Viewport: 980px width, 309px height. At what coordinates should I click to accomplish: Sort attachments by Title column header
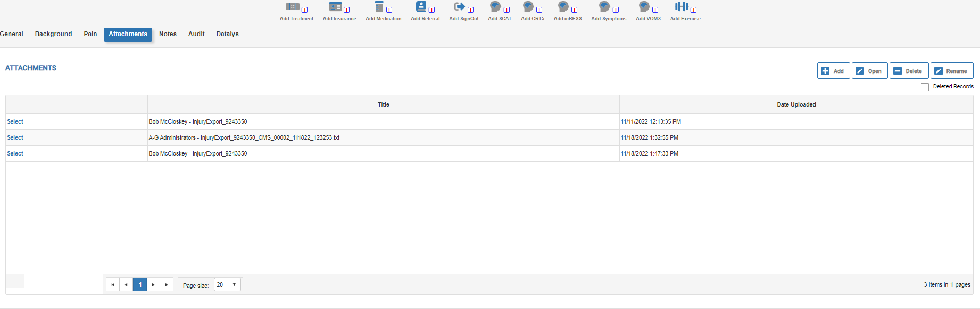(x=383, y=105)
